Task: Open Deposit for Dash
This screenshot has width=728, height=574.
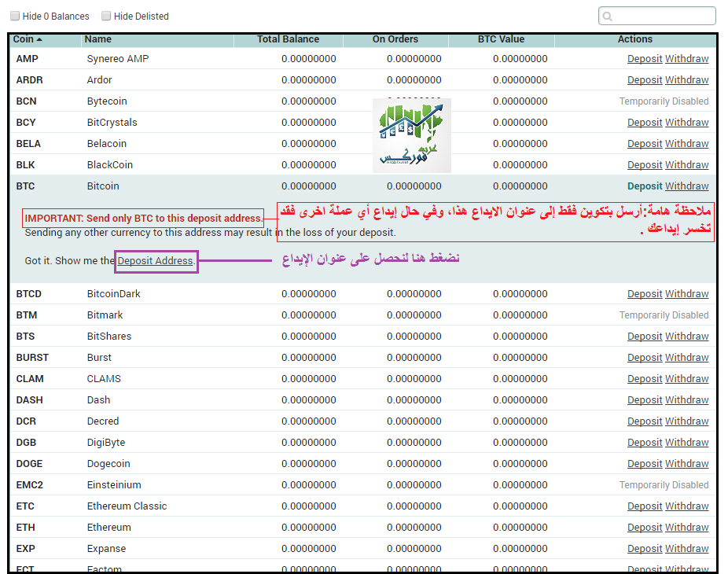Action: tap(645, 400)
